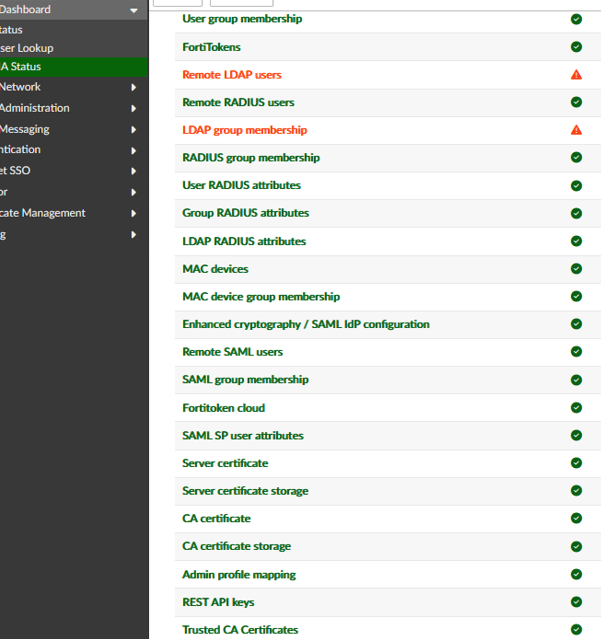Click the Remote RADIUS users label
The width and height of the screenshot is (601, 639).
[238, 102]
